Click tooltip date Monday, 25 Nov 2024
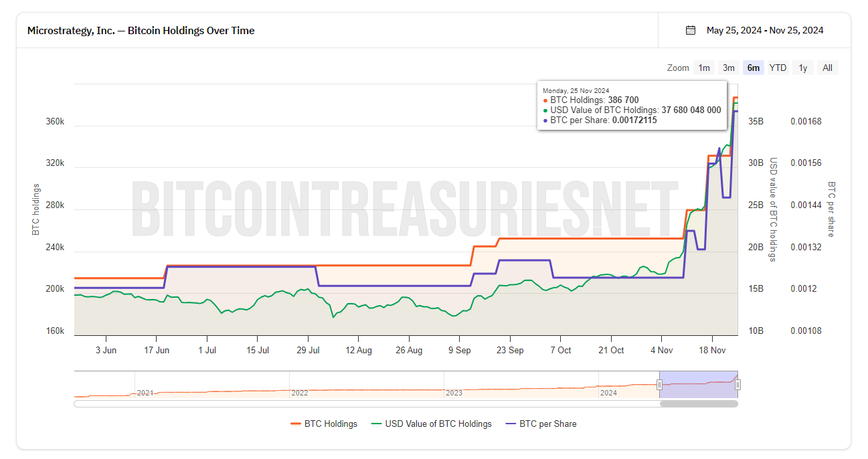The image size is (868, 459). pos(576,90)
